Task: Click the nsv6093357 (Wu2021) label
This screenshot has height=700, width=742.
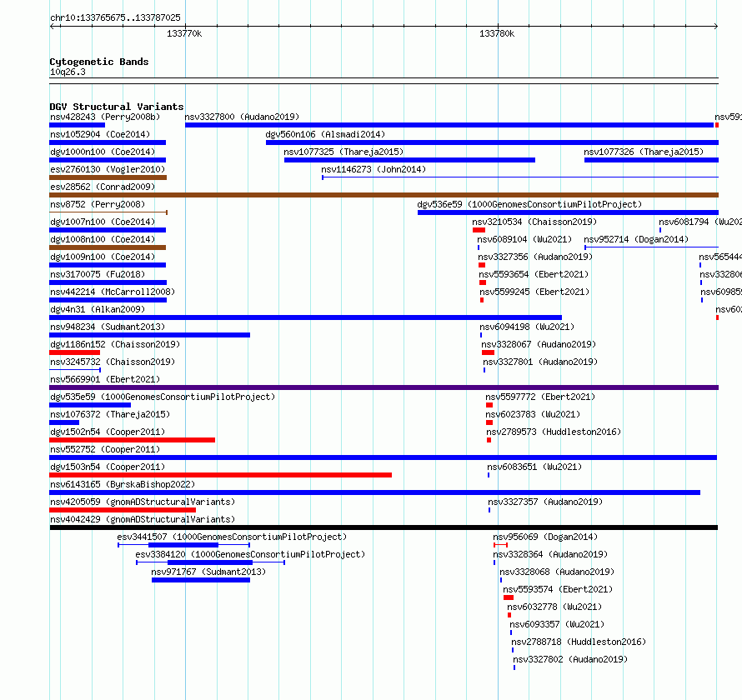Action: [x=557, y=624]
